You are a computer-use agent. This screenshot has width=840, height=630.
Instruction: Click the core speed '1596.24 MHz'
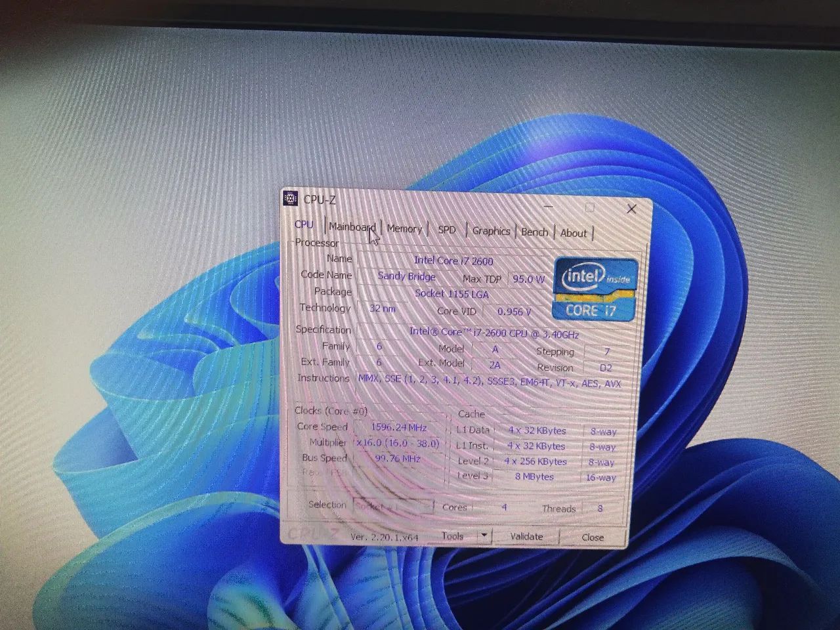[398, 427]
